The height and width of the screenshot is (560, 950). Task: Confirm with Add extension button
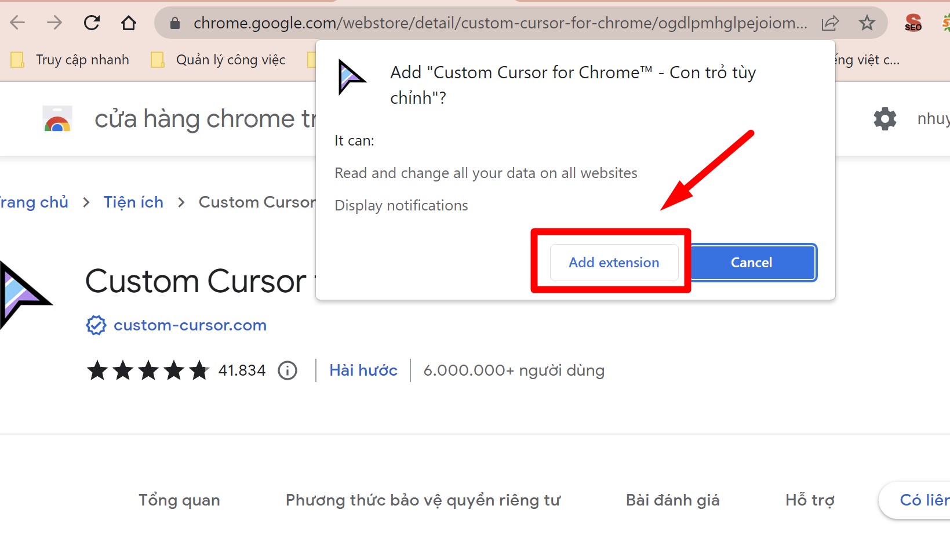[x=614, y=263]
